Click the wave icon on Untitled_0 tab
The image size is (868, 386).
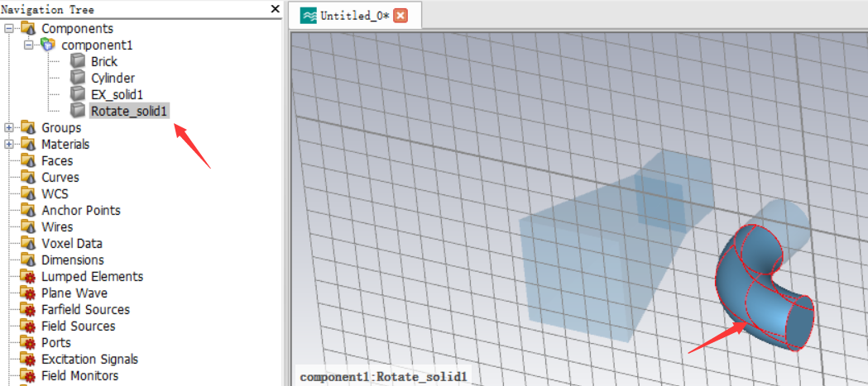tap(309, 16)
